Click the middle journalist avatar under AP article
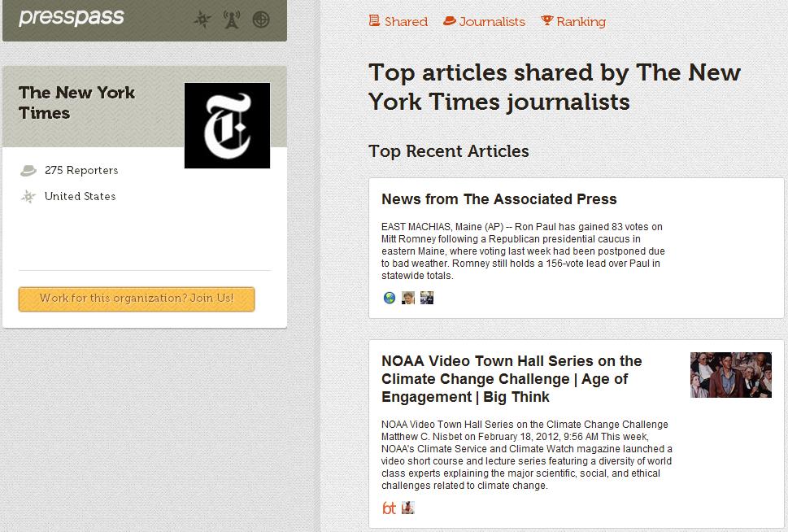The width and height of the screenshot is (788, 532). tap(408, 299)
